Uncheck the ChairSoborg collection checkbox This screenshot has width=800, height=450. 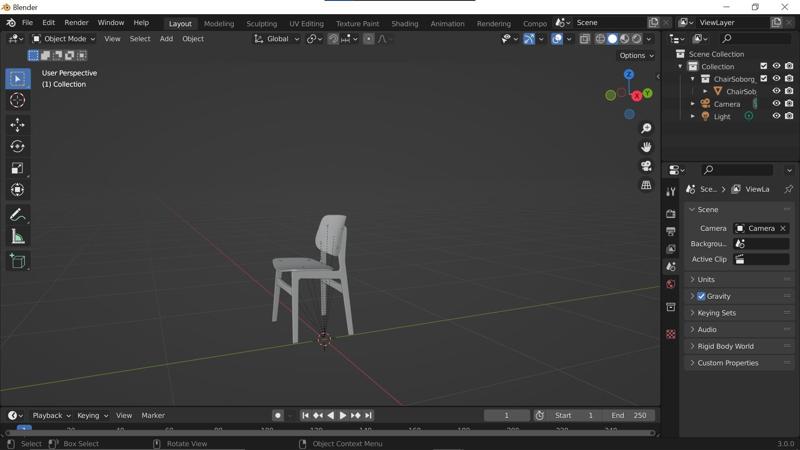(763, 79)
